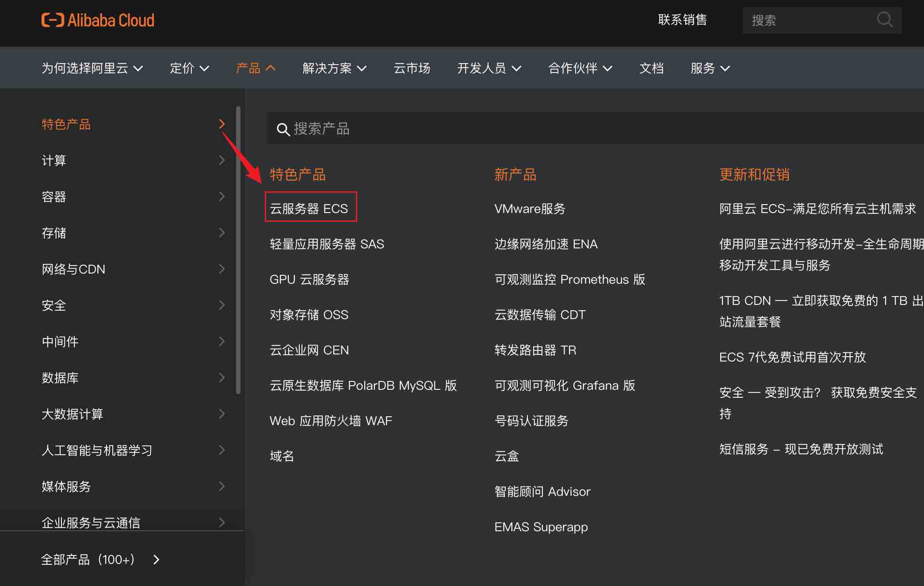Open 云企业网 CEN product
This screenshot has height=586, width=924.
[309, 350]
